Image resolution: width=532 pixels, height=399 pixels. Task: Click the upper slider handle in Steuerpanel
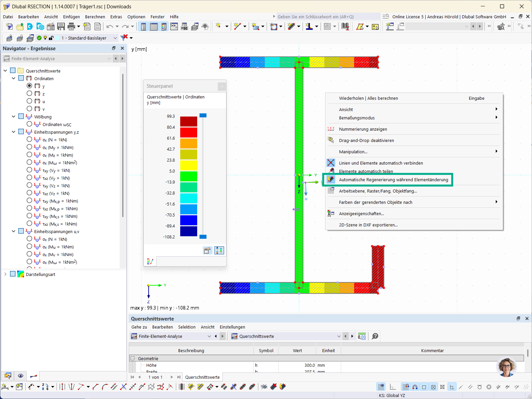point(203,115)
